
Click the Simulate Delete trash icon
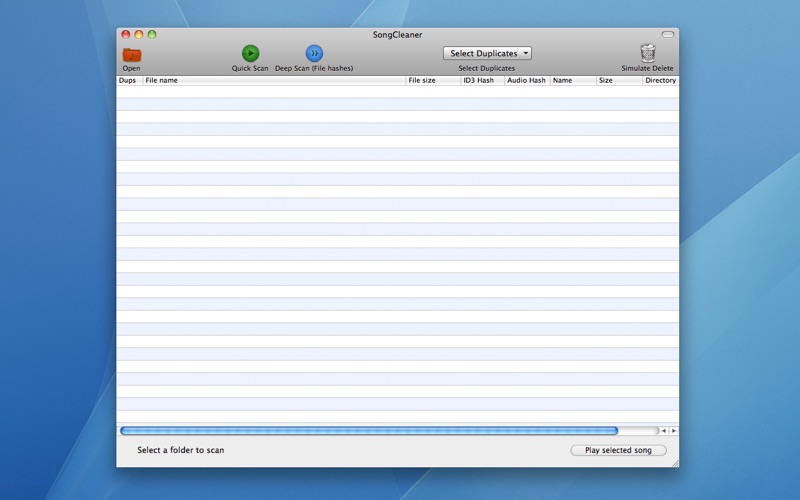pos(647,53)
